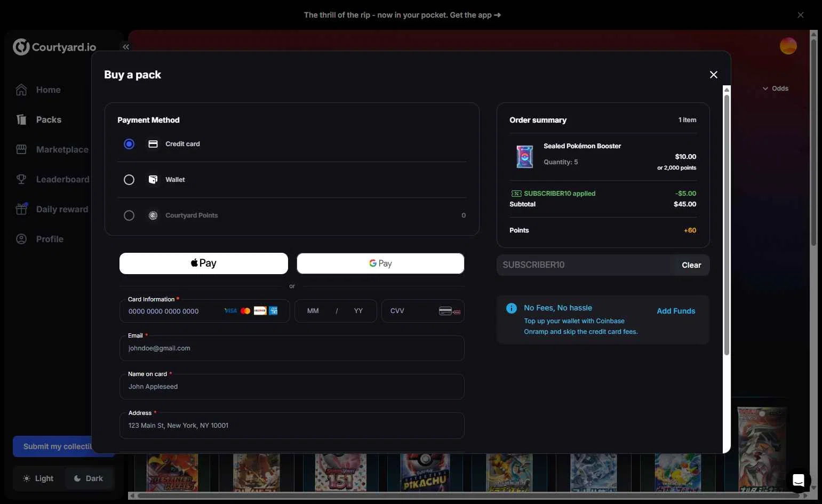Click the page horizontal scrollbar at bottom
Viewport: 822px width, 504px height.
(468, 495)
